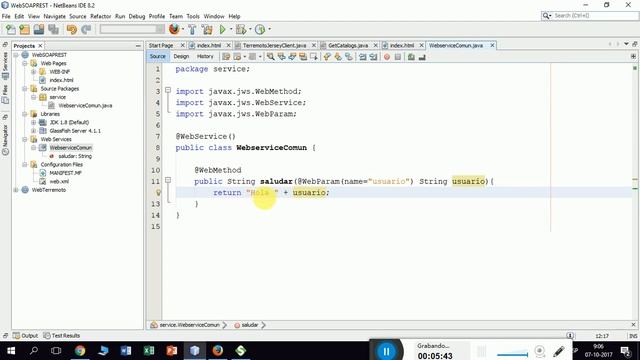This screenshot has height=360, width=640.
Task: Close the WebserviceComun.java tab
Action: coord(492,45)
